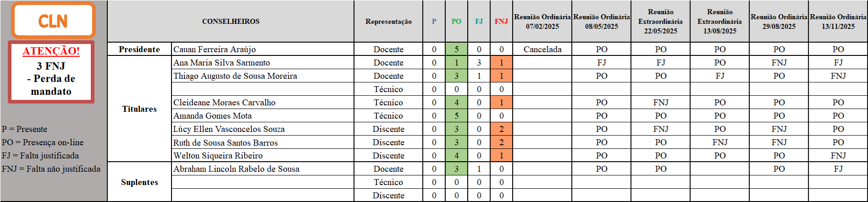Click the orange FNJ count for Lúcy Ellen
Image resolution: width=868 pixels, height=202 pixels.
coord(501,129)
